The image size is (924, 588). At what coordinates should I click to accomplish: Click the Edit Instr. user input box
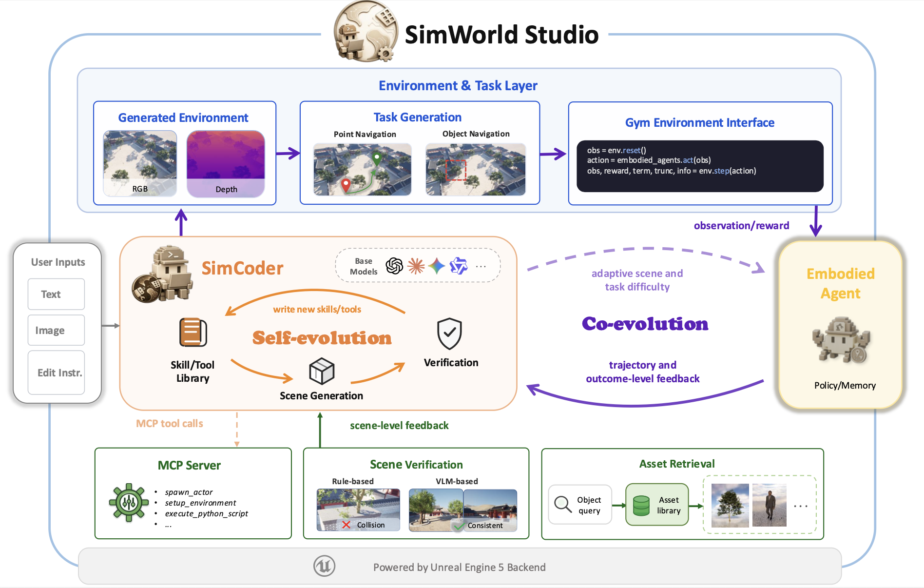(x=56, y=372)
